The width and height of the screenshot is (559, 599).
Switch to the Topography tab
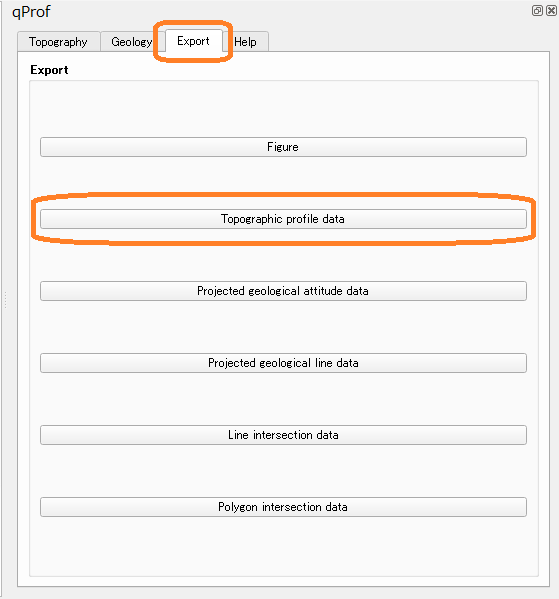pos(58,42)
